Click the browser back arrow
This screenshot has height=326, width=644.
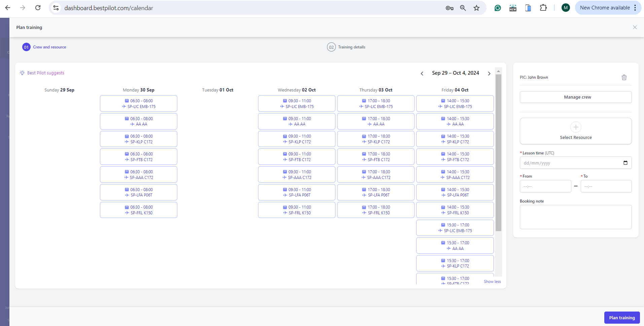click(8, 8)
